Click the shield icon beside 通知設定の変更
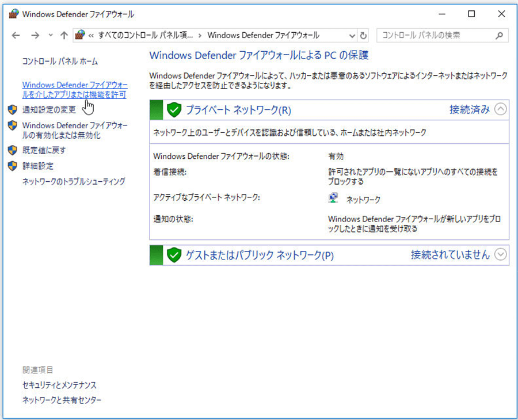The height and width of the screenshot is (420, 518). (x=13, y=110)
